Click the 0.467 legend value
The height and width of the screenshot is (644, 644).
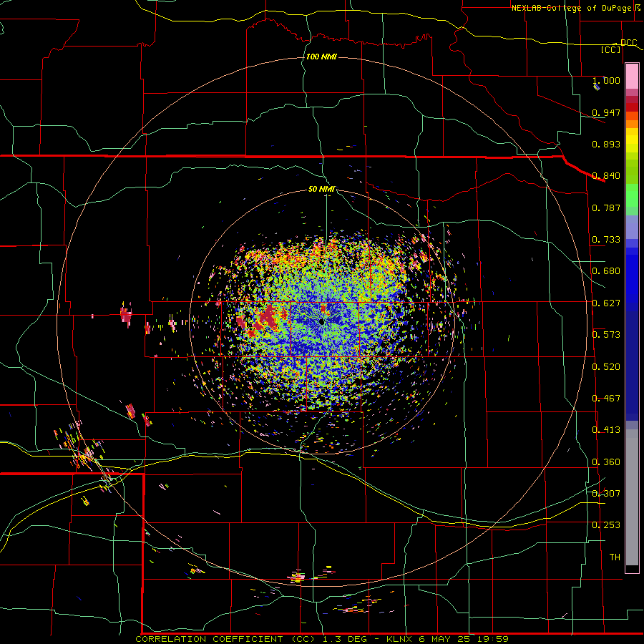606,399
